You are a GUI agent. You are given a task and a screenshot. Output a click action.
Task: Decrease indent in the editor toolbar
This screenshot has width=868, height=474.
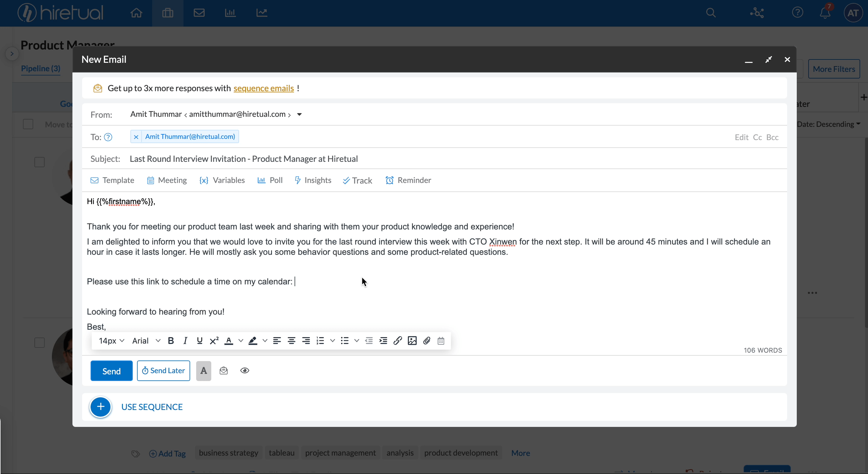[x=369, y=341]
